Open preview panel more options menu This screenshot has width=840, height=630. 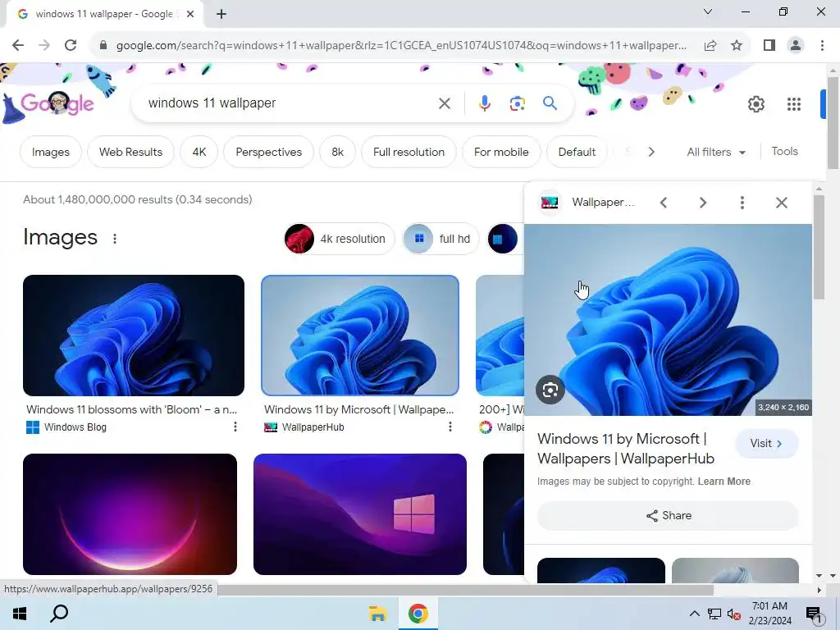click(742, 203)
